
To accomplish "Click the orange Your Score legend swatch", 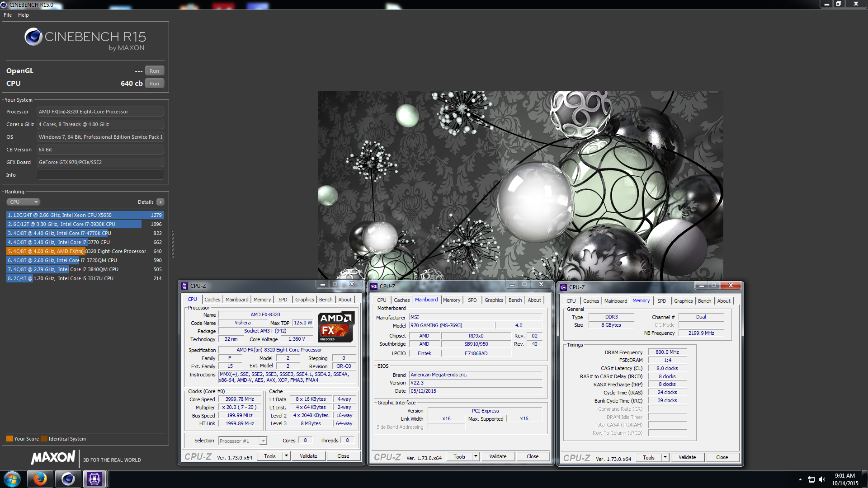I will 9,439.
